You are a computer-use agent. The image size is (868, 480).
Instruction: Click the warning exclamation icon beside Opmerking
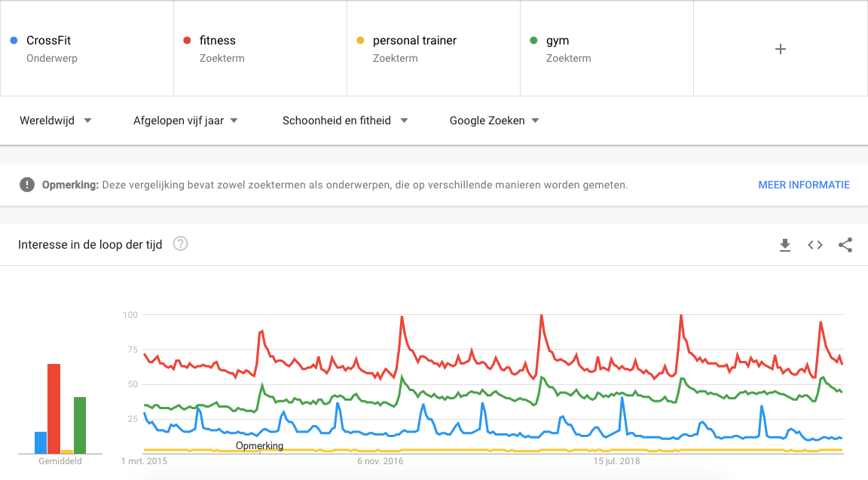point(27,185)
